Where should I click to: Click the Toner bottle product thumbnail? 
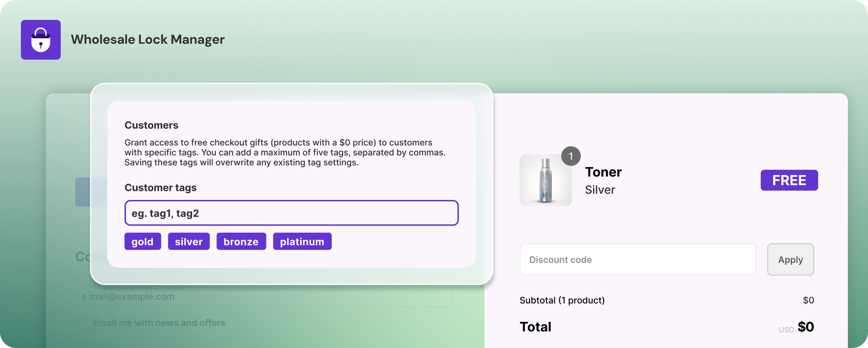[545, 180]
